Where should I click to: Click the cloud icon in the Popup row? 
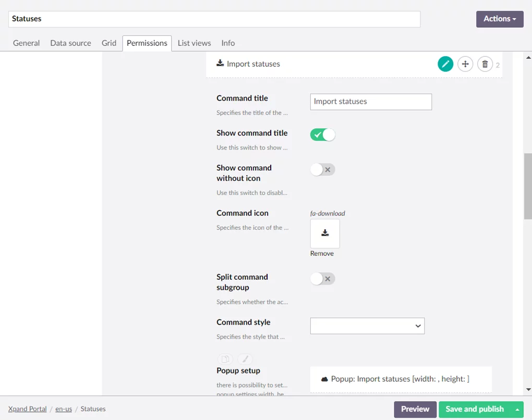pos(324,379)
